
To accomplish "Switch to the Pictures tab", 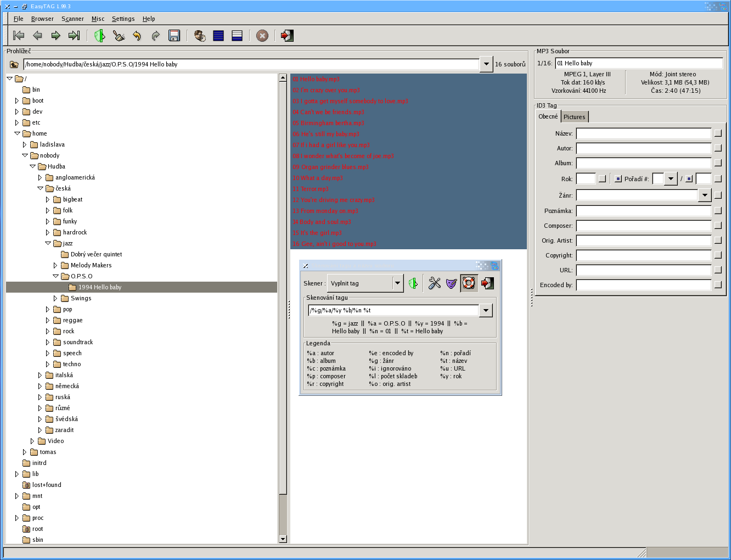I will pos(575,117).
